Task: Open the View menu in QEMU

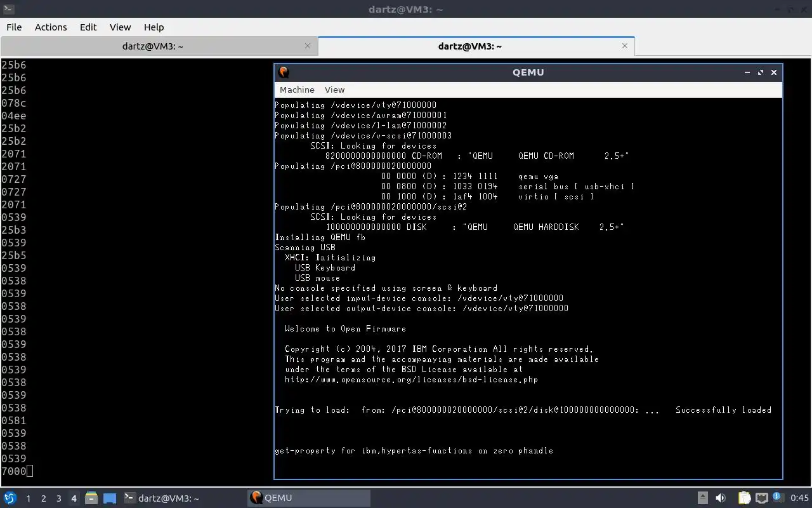Action: click(334, 90)
